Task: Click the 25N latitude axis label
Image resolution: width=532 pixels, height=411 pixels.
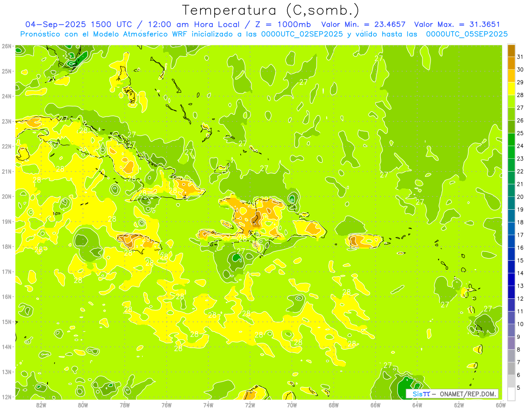Action: click(7, 71)
